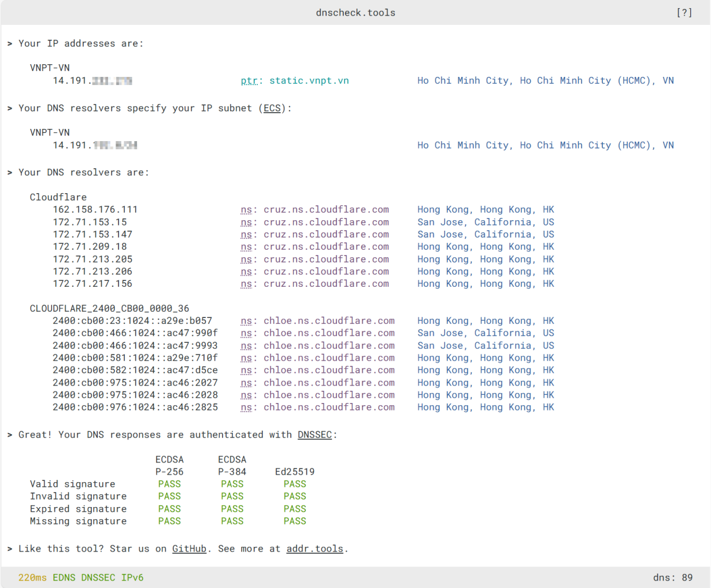Click ns label beside 172.71.209.18
Image resolution: width=711 pixels, height=588 pixels.
pos(246,247)
